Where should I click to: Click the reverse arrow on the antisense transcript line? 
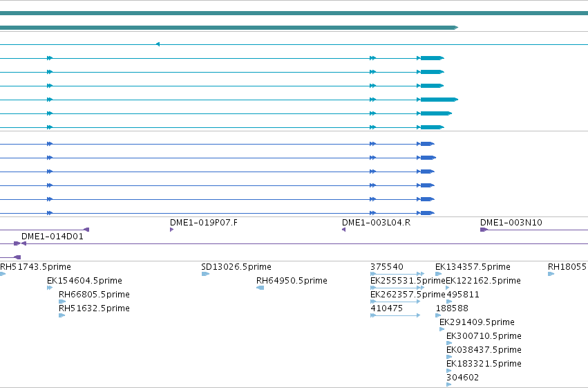(158, 44)
